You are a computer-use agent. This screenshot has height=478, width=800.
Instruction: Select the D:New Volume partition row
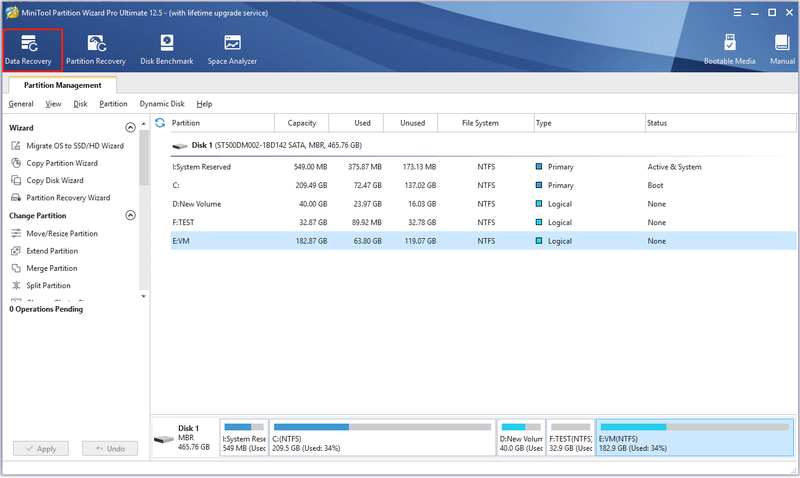[483, 204]
